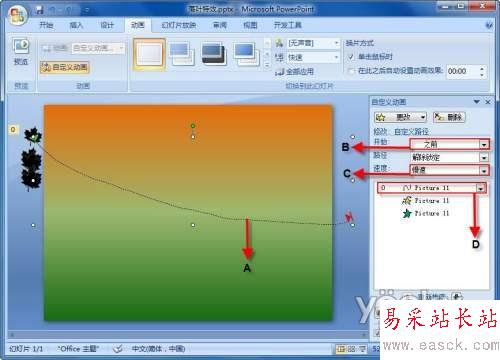This screenshot has width=500, height=360.
Task: Switch to Slide Sorter view icon
Action: (x=351, y=349)
